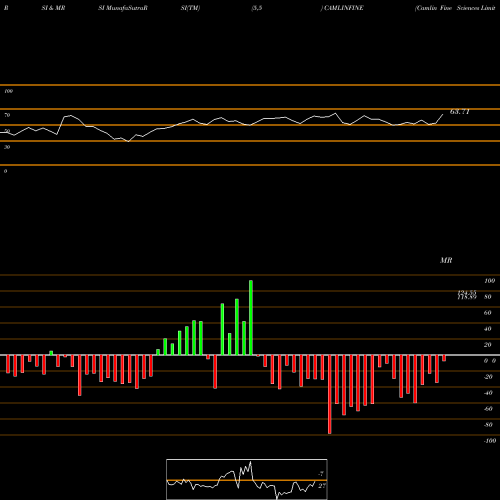Image resolution: width=500 pixels, height=500 pixels.
Task: Click the MR axis label -20
Action: pos(488,377)
